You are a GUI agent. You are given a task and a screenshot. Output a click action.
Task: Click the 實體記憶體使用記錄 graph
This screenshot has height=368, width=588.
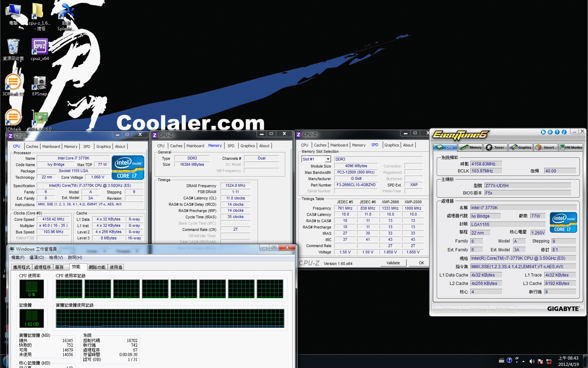(x=170, y=318)
